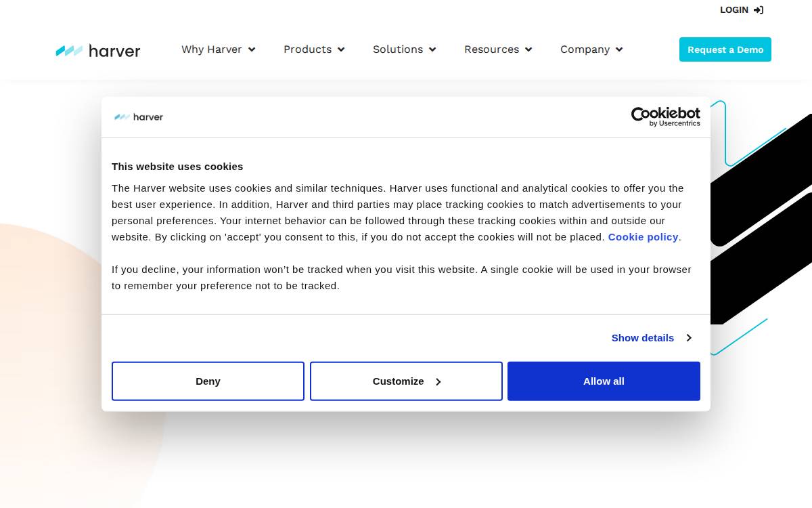Deny all cookies
This screenshot has width=812, height=508.
point(208,381)
